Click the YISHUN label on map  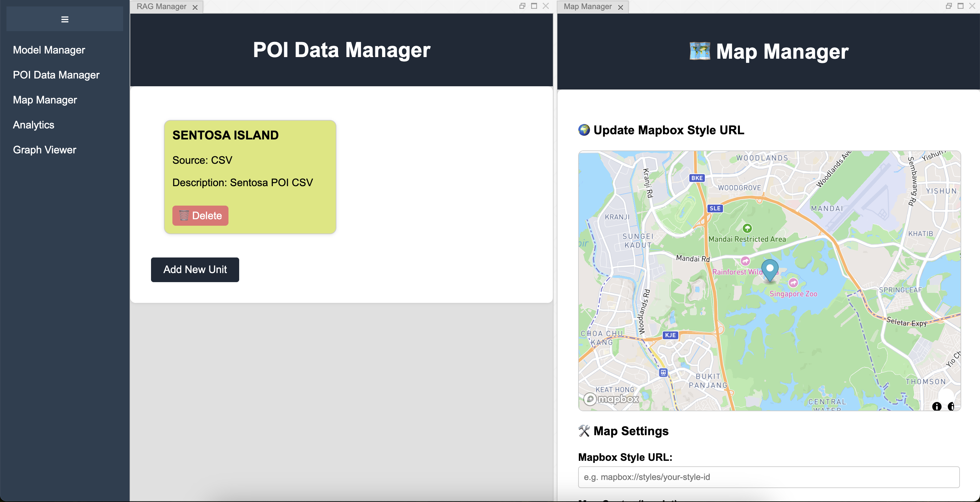pos(941,191)
